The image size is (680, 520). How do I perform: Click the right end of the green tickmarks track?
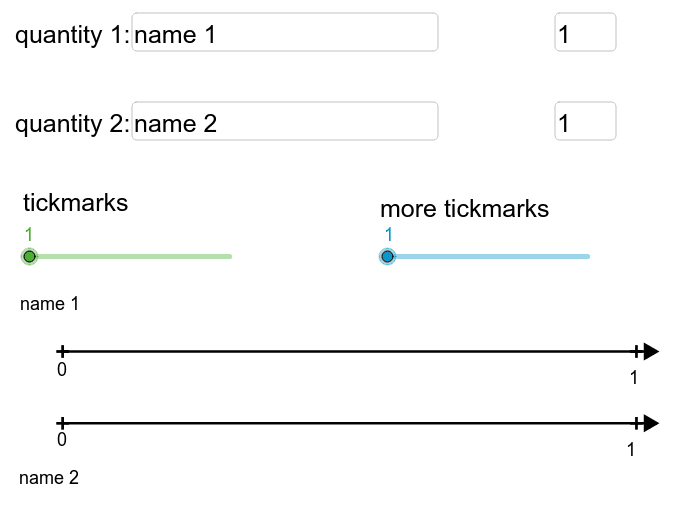(x=229, y=257)
